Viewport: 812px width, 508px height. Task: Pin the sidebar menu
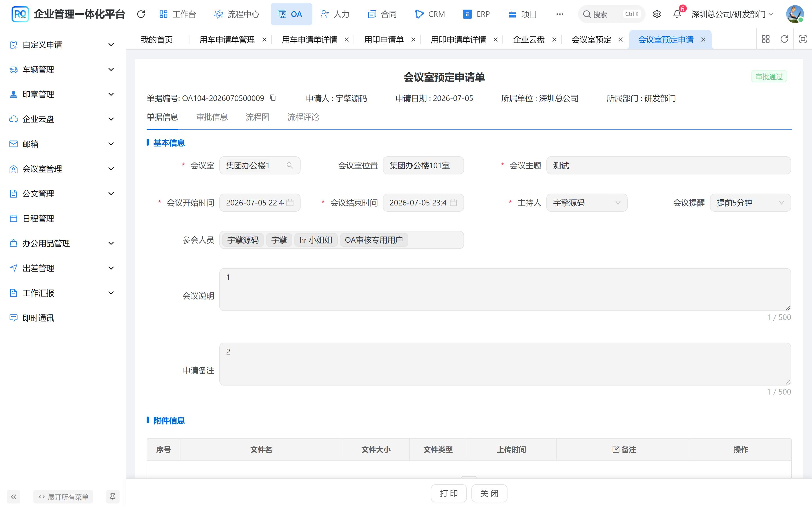tap(112, 497)
